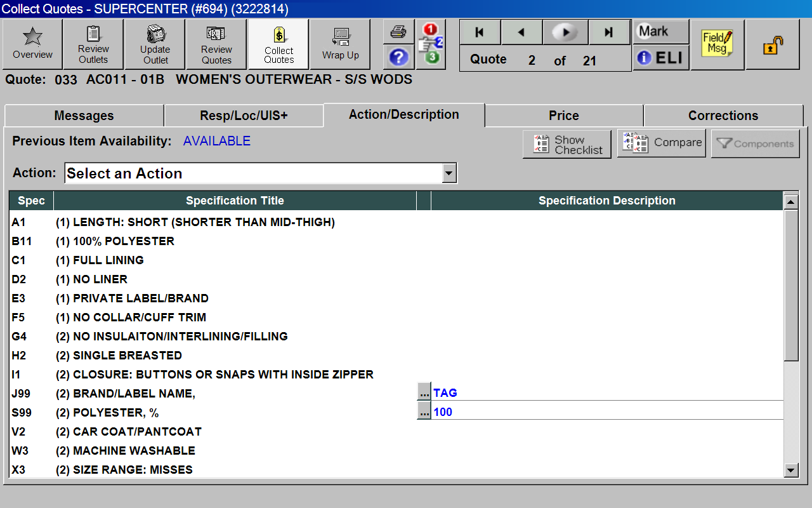Click the Show Checklist button
The width and height of the screenshot is (812, 508).
tap(567, 144)
